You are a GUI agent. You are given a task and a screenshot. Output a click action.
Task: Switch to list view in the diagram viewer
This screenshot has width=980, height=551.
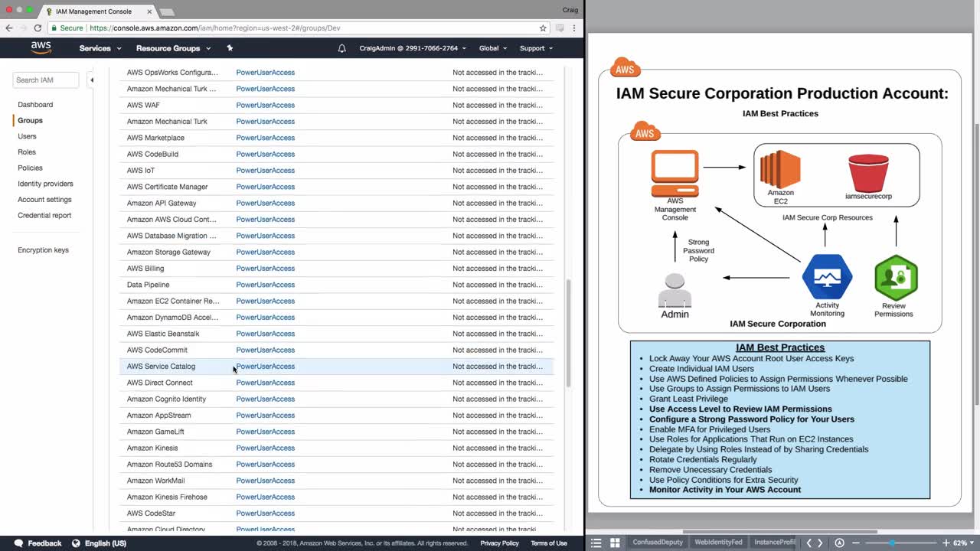click(596, 543)
